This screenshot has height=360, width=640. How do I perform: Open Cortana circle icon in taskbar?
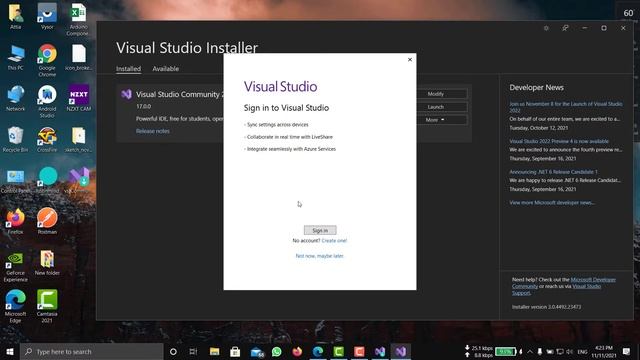[173, 351]
